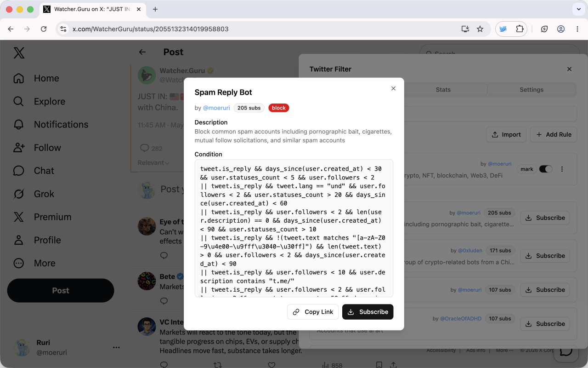588x368 pixels.
Task: Click view count icon showing 858
Action: point(325,365)
